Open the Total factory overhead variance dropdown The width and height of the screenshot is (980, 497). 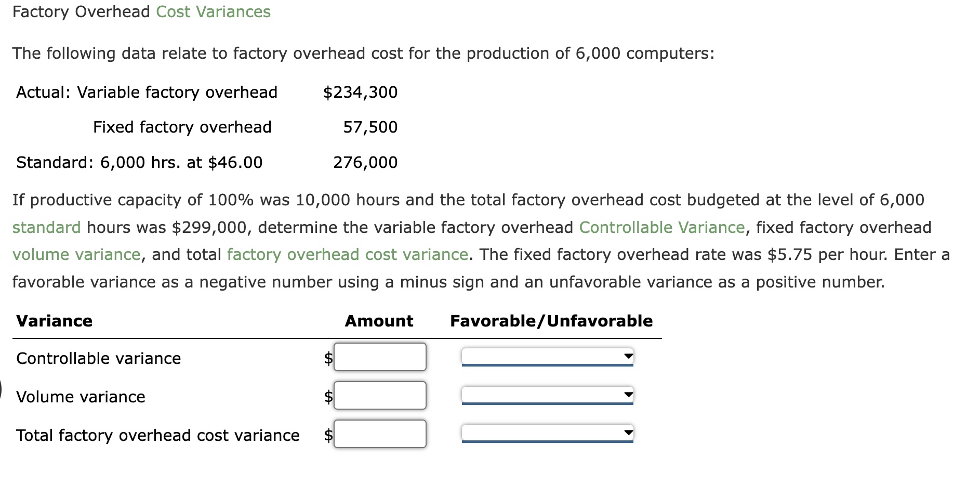tap(546, 434)
